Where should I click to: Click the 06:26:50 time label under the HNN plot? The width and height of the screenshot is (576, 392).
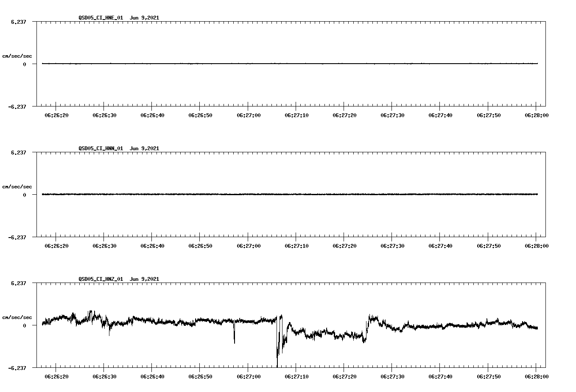click(201, 246)
